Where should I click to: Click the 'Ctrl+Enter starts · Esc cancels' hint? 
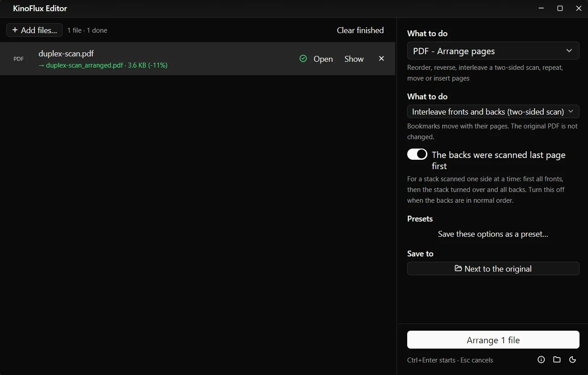click(450, 360)
